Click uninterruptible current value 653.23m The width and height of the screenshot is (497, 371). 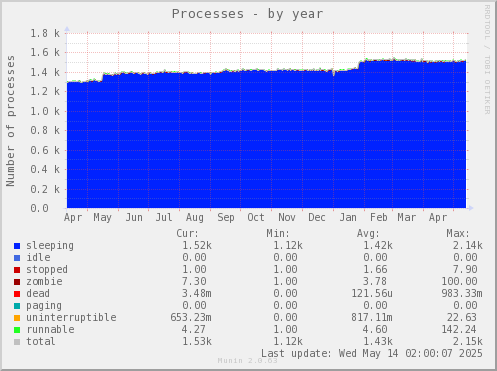pyautogui.click(x=191, y=318)
